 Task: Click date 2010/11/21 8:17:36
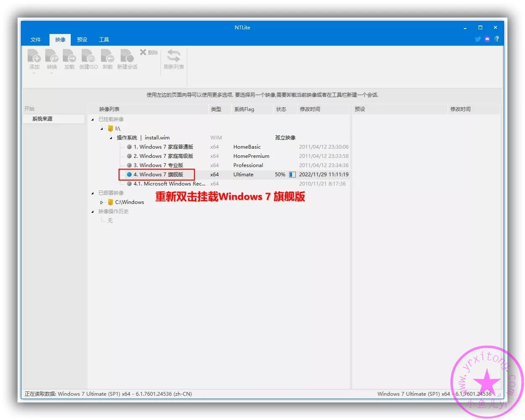(x=322, y=184)
